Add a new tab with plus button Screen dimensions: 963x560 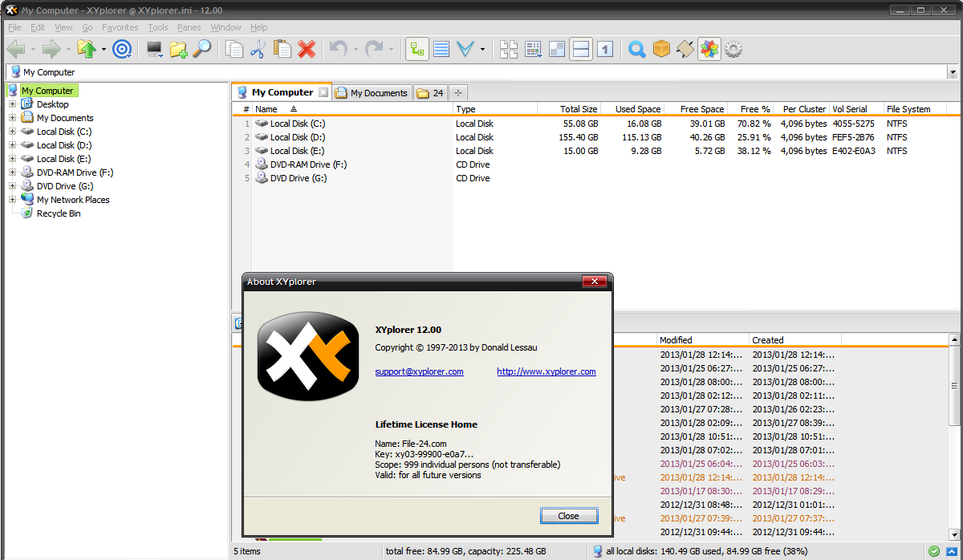tap(458, 93)
